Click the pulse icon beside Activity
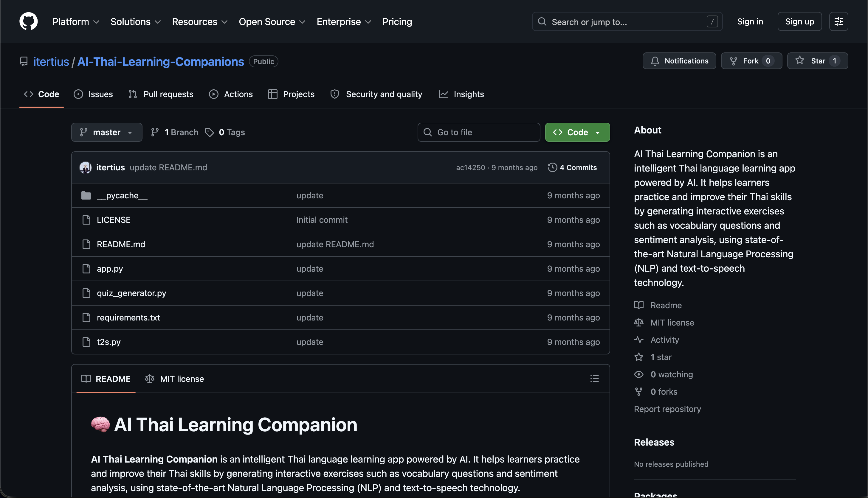The image size is (868, 498). pos(639,340)
